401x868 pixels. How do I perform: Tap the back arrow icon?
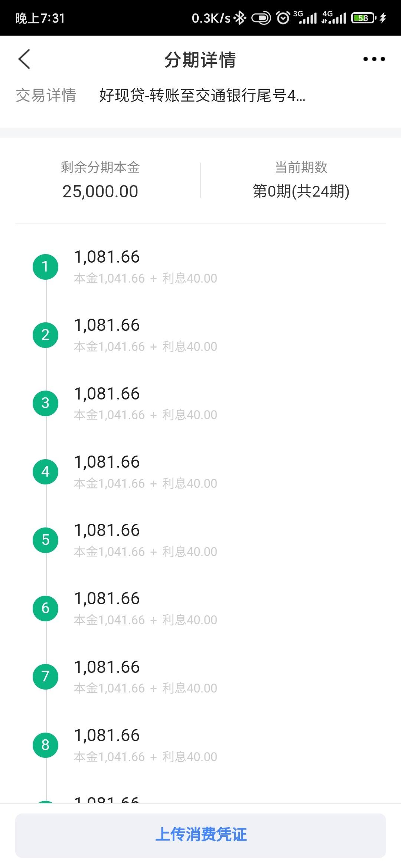(x=24, y=59)
